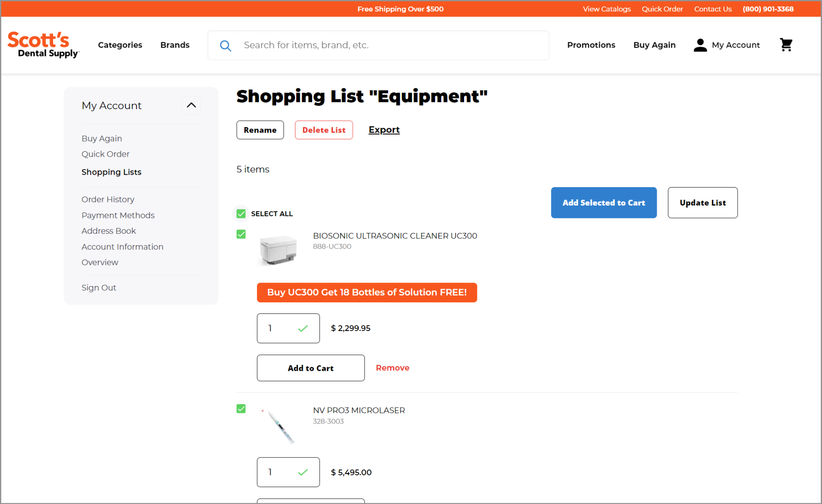822x504 pixels.
Task: Edit quantity field for NV PRO3 Microlaser
Action: pyautogui.click(x=288, y=472)
